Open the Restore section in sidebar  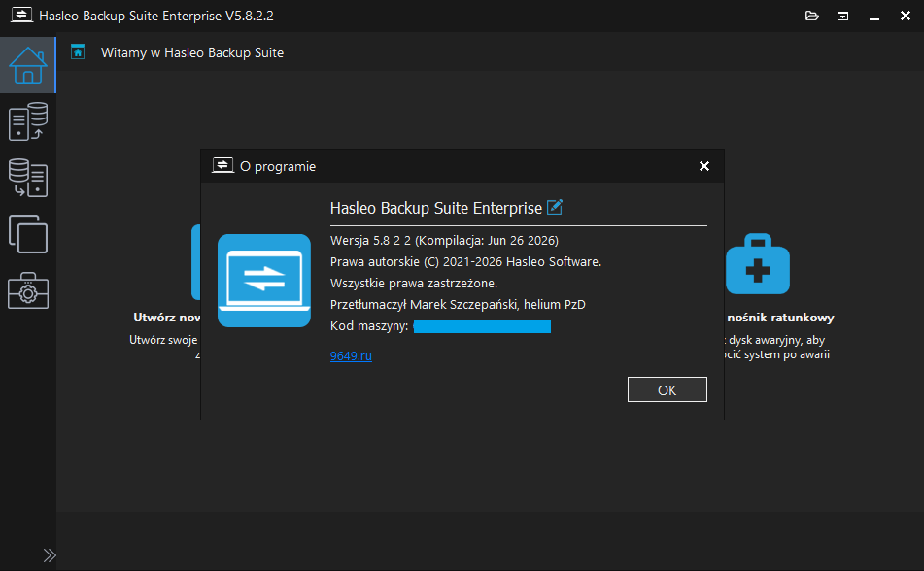click(28, 178)
